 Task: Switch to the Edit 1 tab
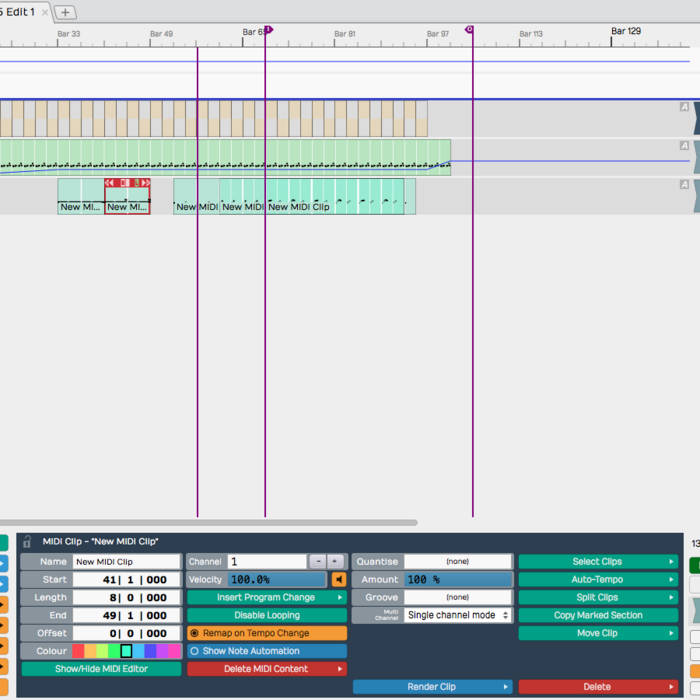pos(18,12)
